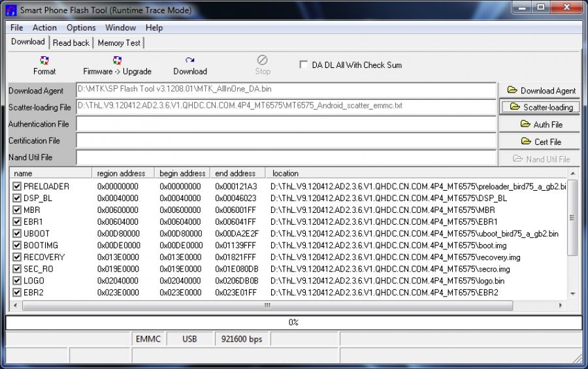Enable DA DL All With Check Sum
The height and width of the screenshot is (369, 588).
click(x=304, y=65)
